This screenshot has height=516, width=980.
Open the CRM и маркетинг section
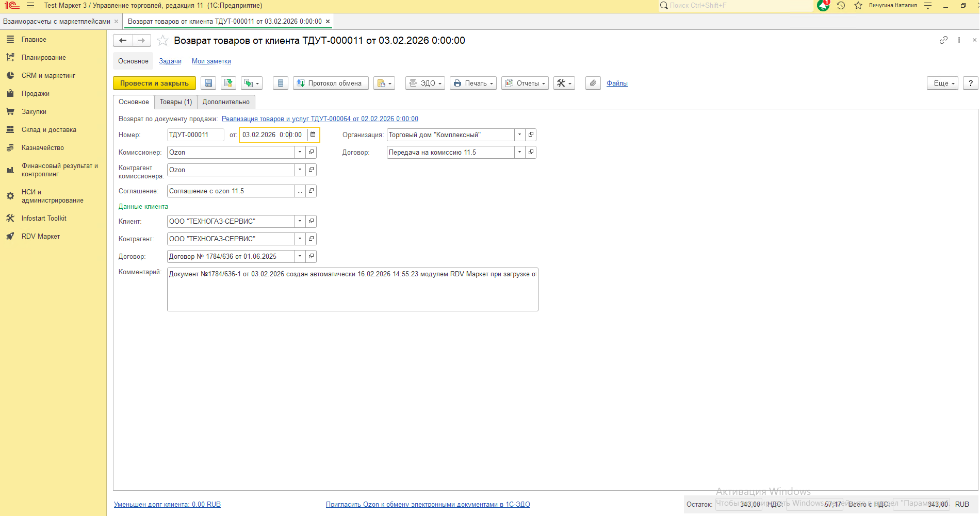(x=48, y=76)
